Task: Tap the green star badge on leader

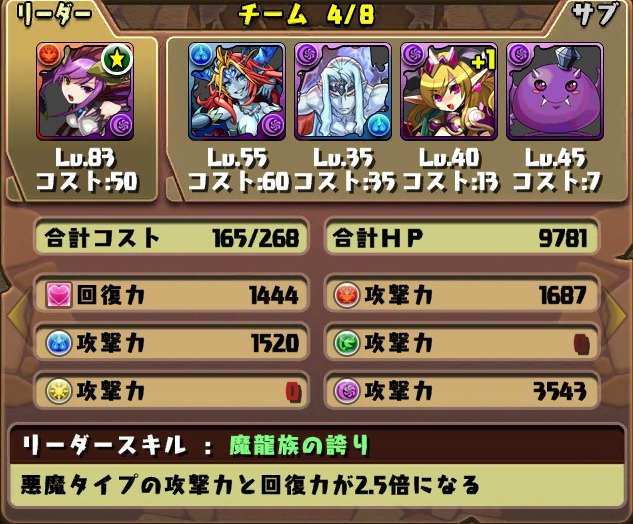Action: pos(117,59)
